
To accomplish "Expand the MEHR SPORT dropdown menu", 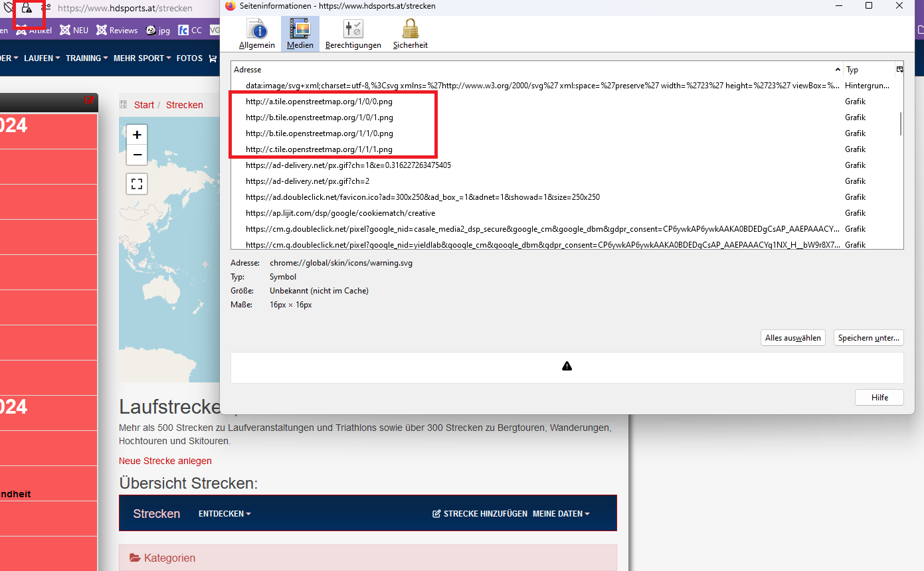I will [x=141, y=58].
